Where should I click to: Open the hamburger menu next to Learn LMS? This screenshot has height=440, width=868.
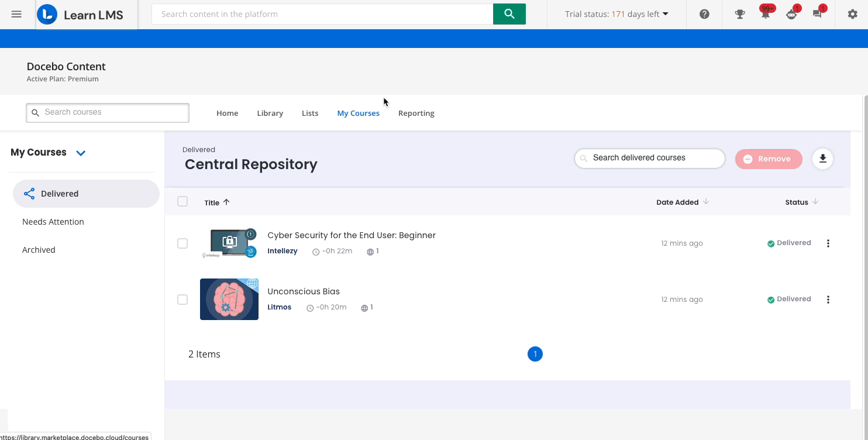tap(16, 14)
